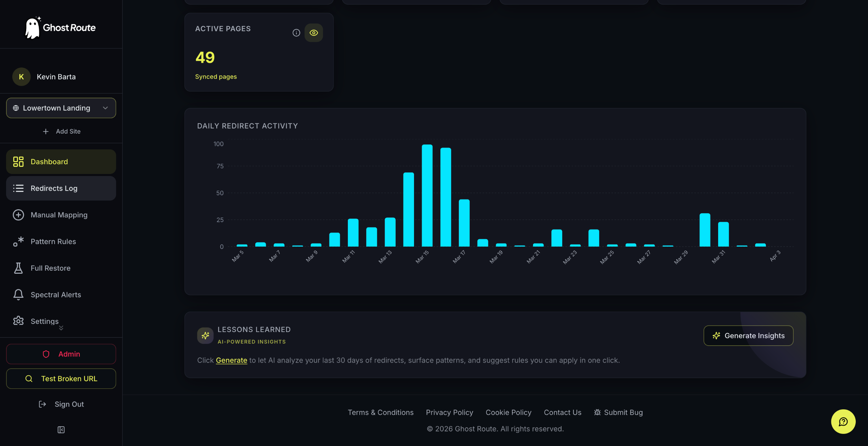This screenshot has width=868, height=446.
Task: Select Redirects Log in sidebar
Action: coord(61,188)
